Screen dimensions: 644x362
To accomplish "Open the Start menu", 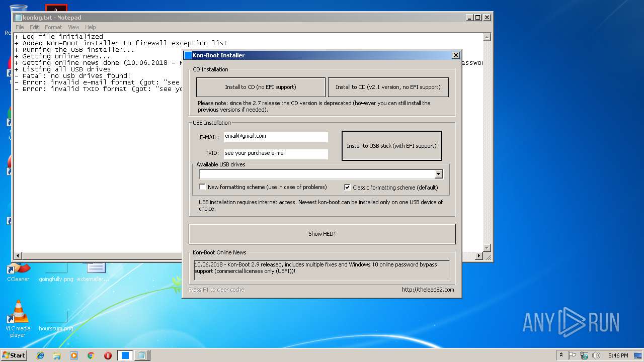I will click(x=14, y=355).
